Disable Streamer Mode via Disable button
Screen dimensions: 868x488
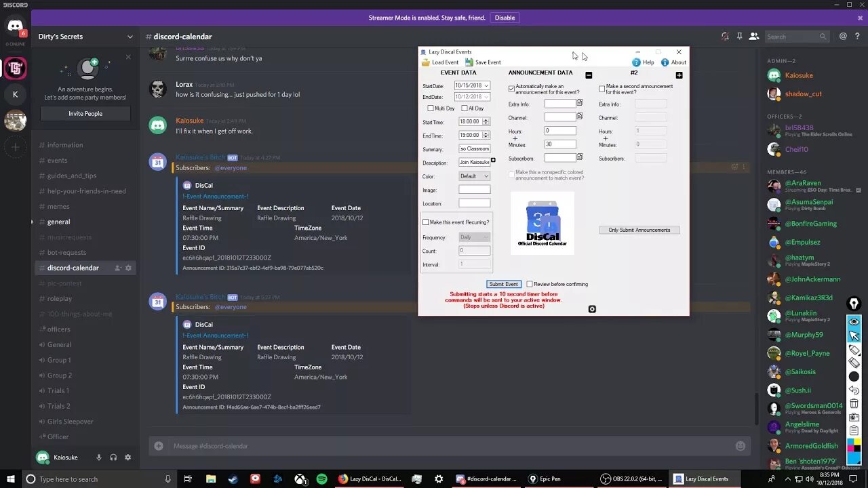pyautogui.click(x=505, y=18)
